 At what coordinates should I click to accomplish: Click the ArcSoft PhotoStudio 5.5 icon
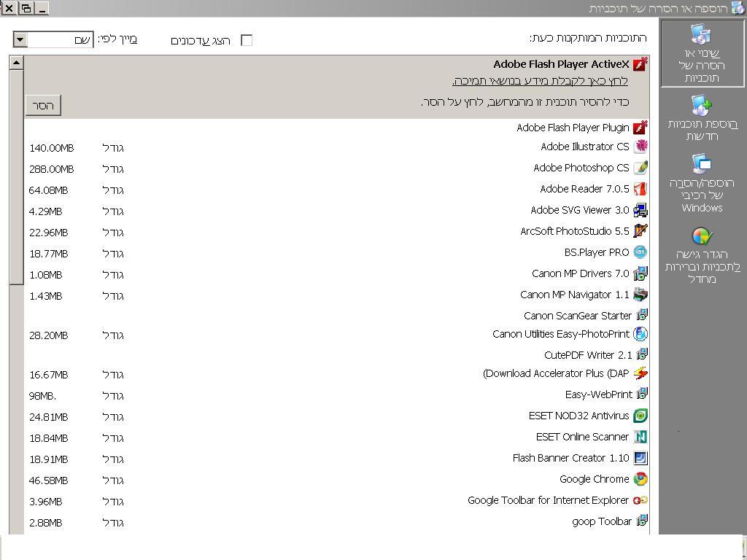[x=640, y=231]
